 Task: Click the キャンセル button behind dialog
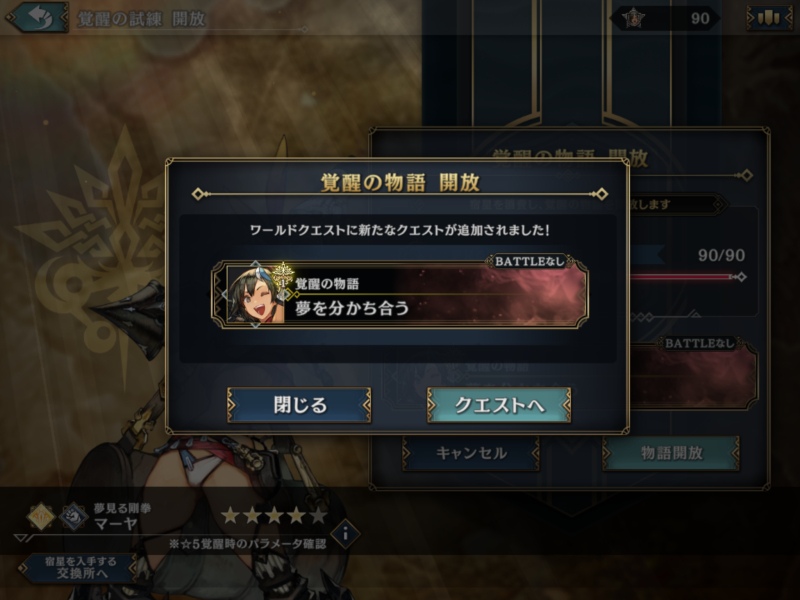point(471,453)
